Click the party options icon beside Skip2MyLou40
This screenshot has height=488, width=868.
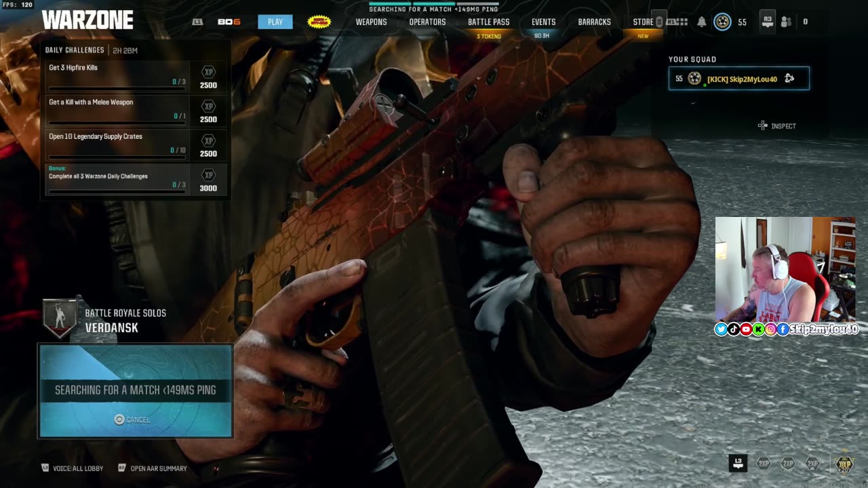tap(789, 78)
